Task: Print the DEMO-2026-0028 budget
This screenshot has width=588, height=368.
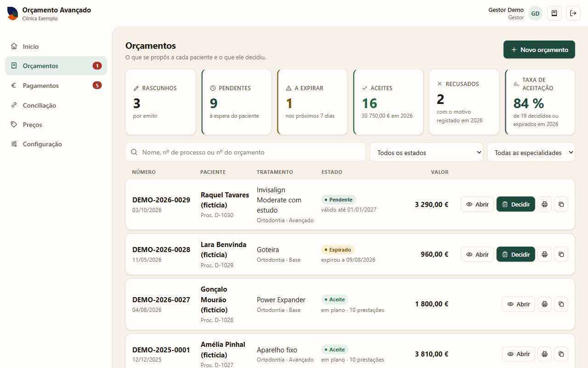Action: [x=544, y=254]
